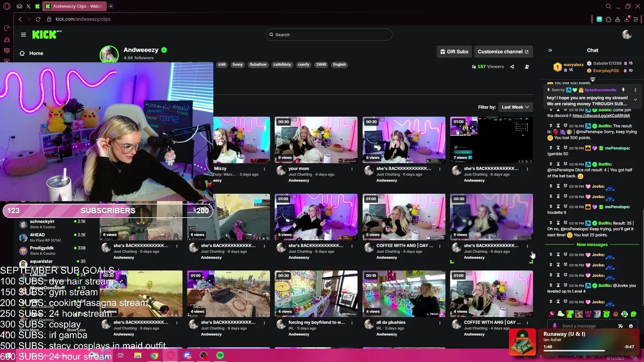Click the callofduty tag
The height and width of the screenshot is (362, 644).
[x=282, y=64]
